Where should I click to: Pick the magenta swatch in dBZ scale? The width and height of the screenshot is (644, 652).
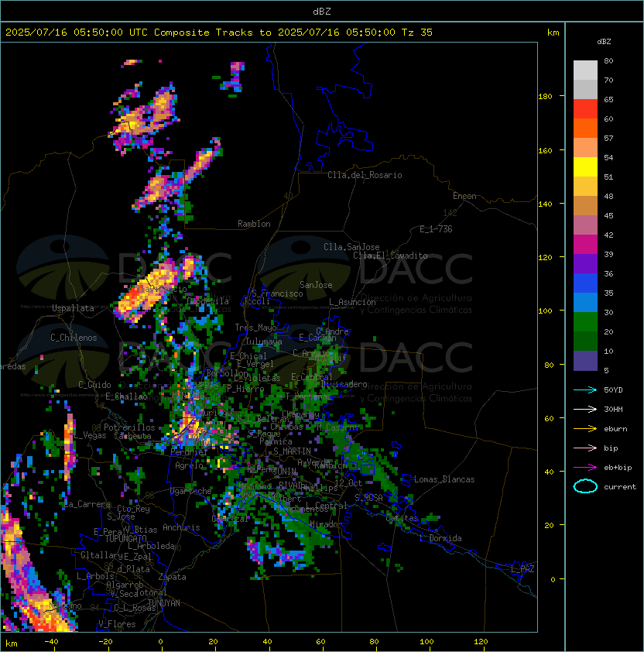click(585, 245)
